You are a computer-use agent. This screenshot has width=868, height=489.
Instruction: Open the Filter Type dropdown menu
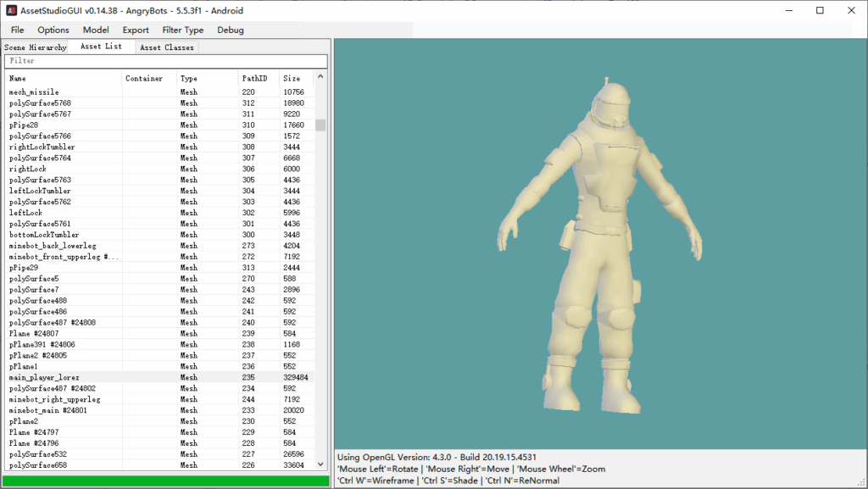pos(183,30)
